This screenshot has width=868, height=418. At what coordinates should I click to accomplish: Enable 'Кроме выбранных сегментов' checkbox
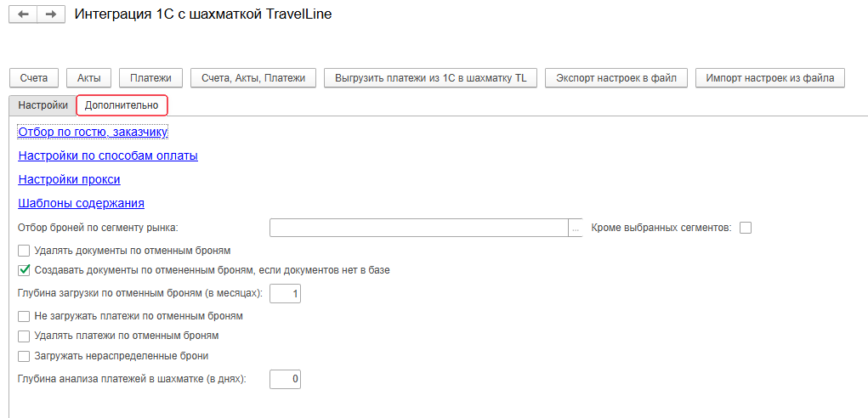(x=746, y=228)
